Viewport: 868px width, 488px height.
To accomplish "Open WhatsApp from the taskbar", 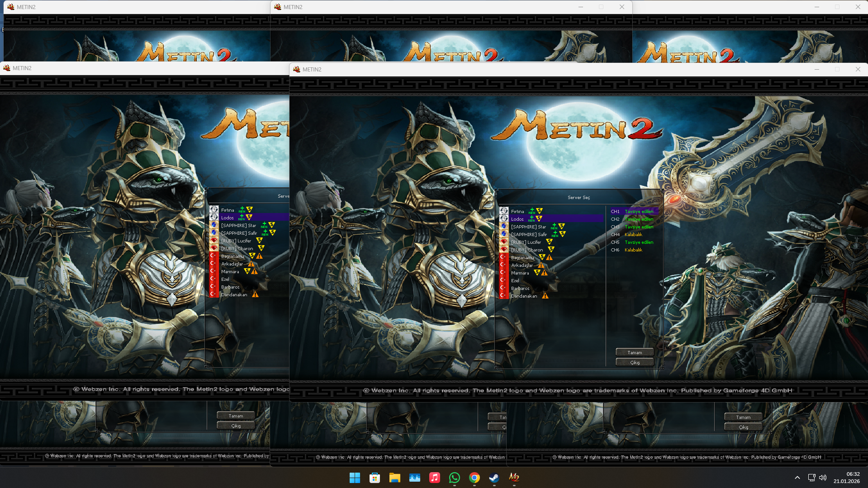I will coord(454,478).
